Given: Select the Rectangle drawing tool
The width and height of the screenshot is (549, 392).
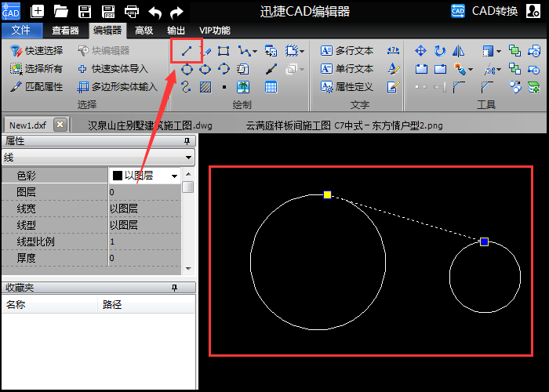Looking at the screenshot, I should click(224, 51).
